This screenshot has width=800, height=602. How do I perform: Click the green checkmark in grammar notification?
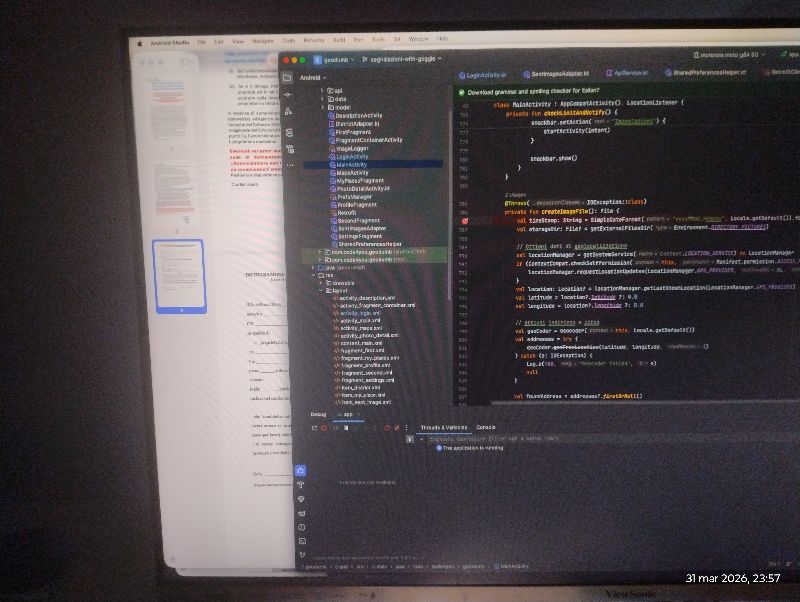tap(462, 92)
